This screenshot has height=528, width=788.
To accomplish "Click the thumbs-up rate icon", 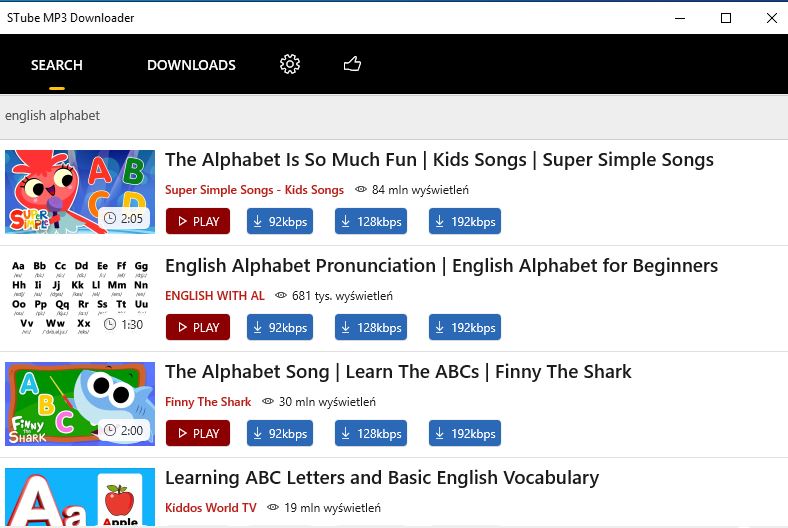I will 352,64.
